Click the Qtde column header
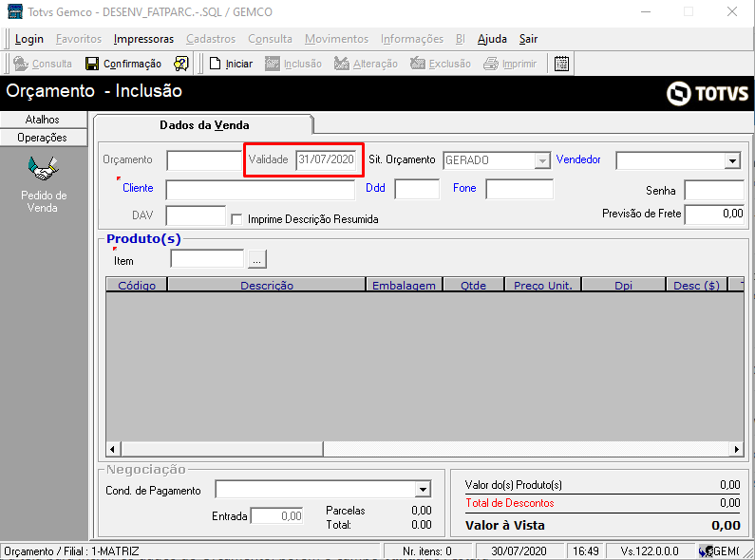 coord(473,285)
